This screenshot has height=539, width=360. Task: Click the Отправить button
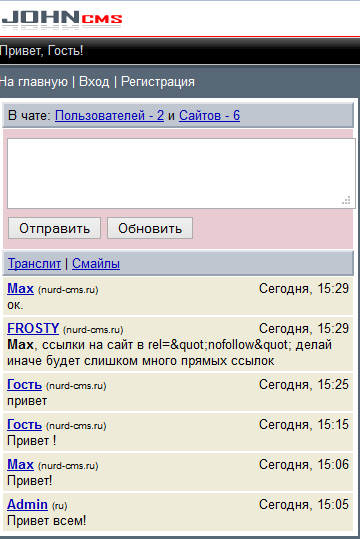[x=54, y=228]
